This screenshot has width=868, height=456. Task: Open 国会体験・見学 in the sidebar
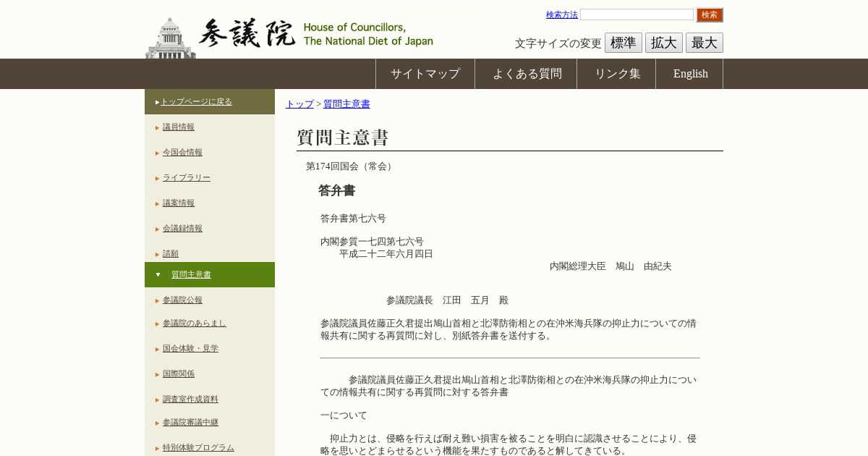click(x=190, y=348)
